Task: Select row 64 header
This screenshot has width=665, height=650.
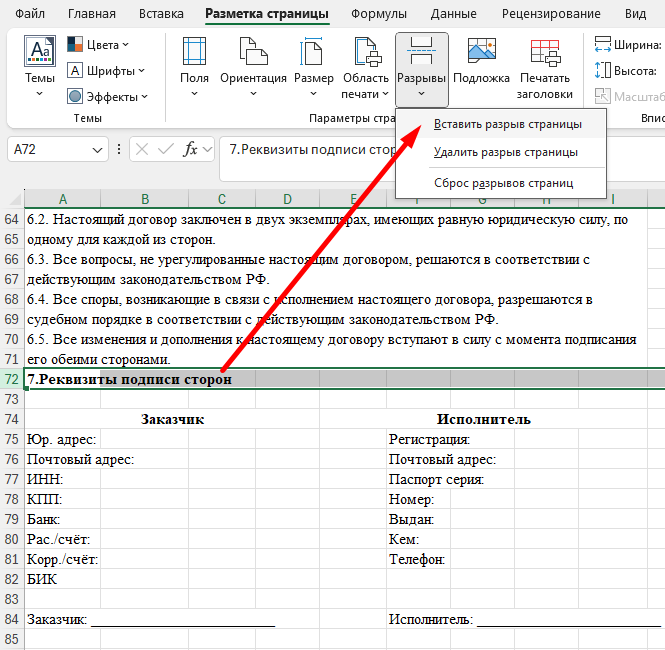Action: point(11,219)
